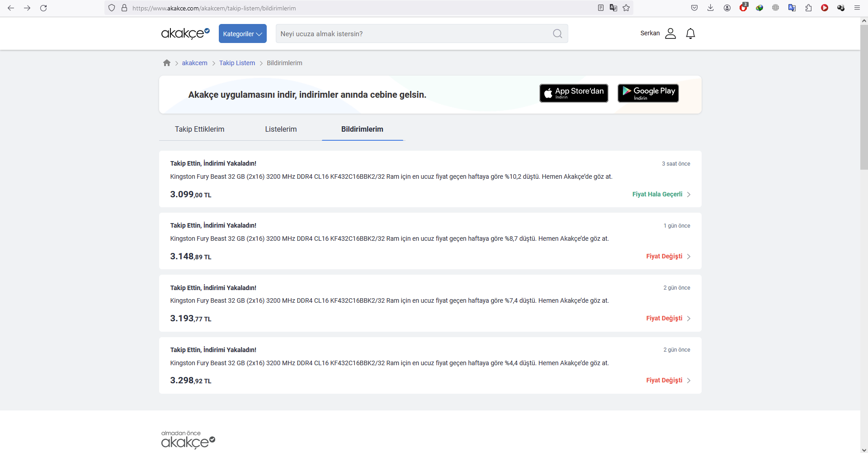
Task: Open the notification bell icon
Action: coord(690,33)
